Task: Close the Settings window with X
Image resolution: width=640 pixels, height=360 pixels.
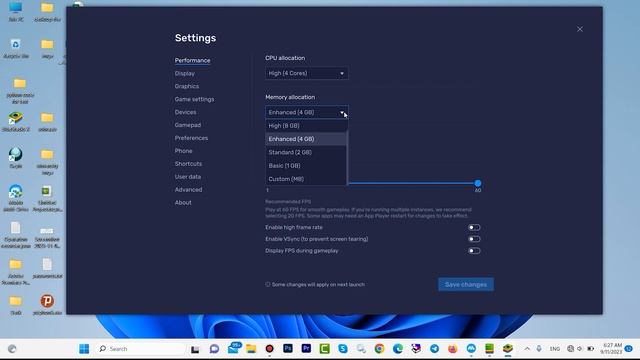Action: [x=580, y=29]
